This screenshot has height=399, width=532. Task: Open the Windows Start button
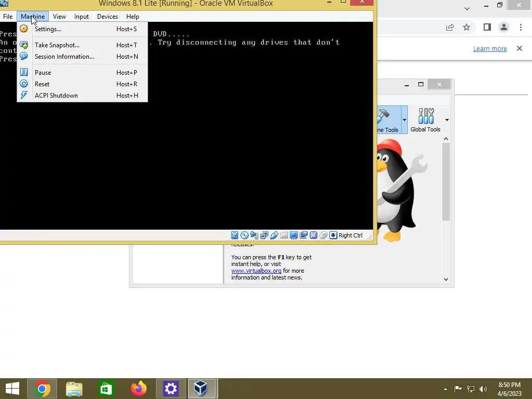(x=12, y=389)
